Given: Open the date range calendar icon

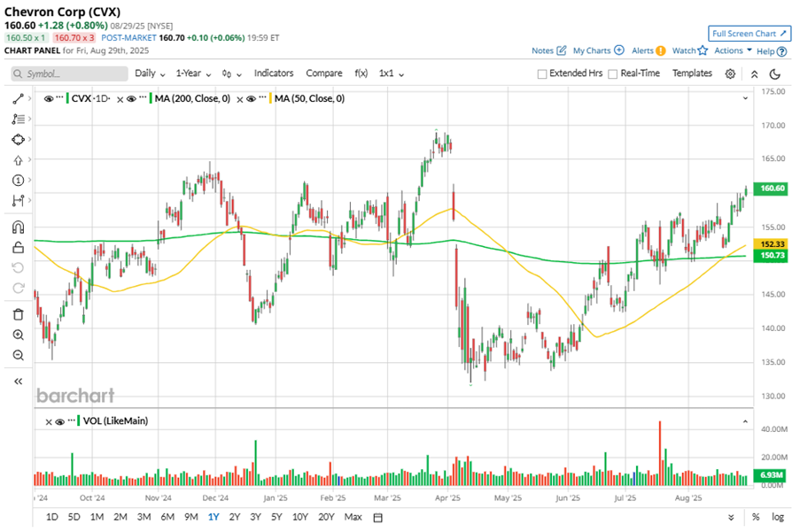Looking at the screenshot, I should pos(378,518).
